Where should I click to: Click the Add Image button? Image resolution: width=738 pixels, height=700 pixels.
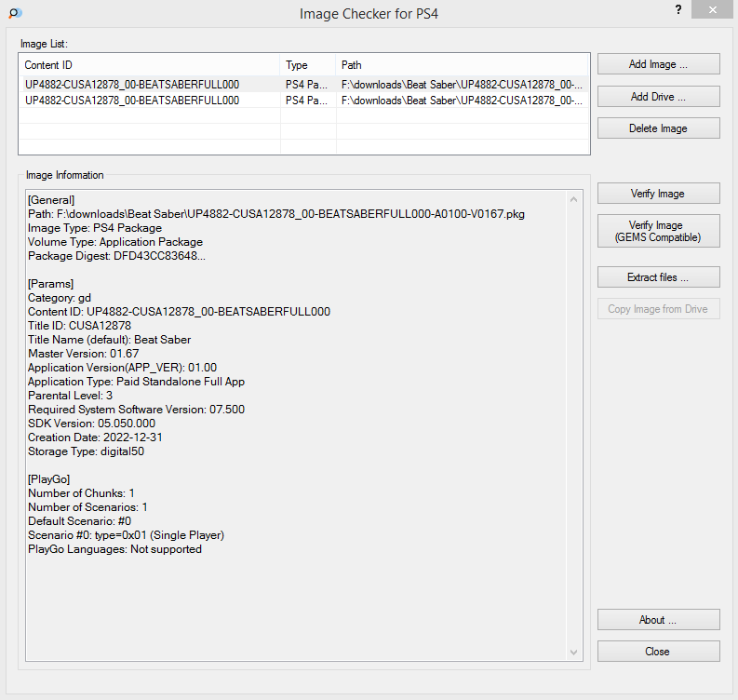[659, 64]
